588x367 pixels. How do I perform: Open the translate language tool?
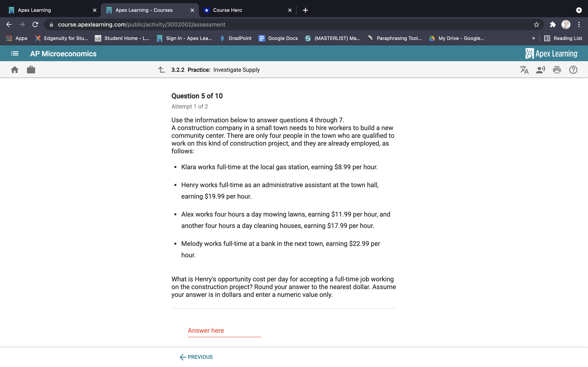[x=524, y=70]
